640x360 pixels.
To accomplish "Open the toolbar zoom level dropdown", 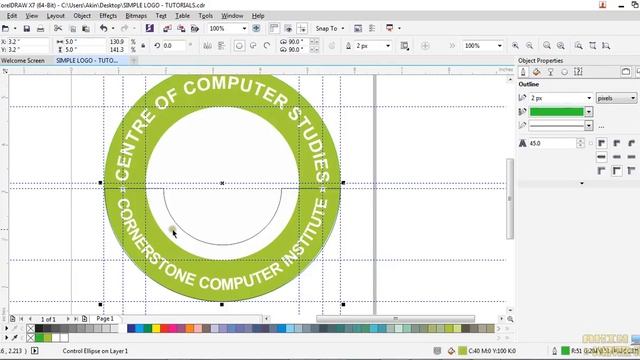I will click(x=244, y=29).
